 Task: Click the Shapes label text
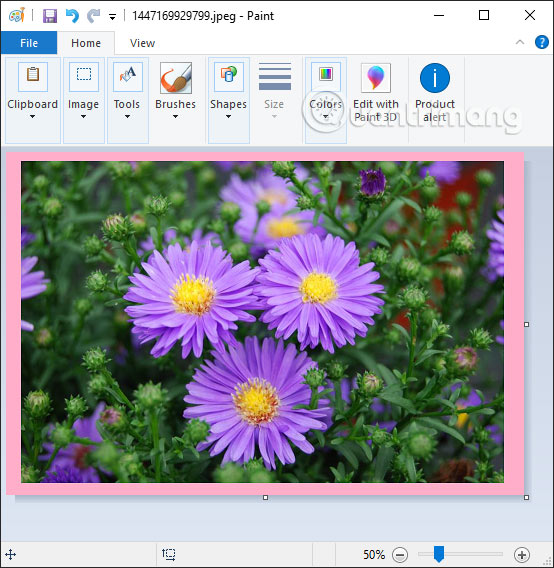pyautogui.click(x=228, y=105)
